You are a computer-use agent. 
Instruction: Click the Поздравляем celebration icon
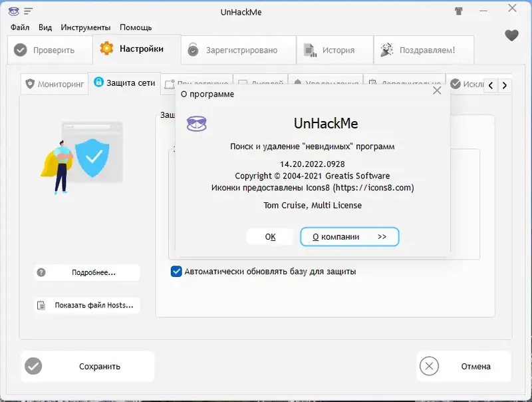pos(384,49)
